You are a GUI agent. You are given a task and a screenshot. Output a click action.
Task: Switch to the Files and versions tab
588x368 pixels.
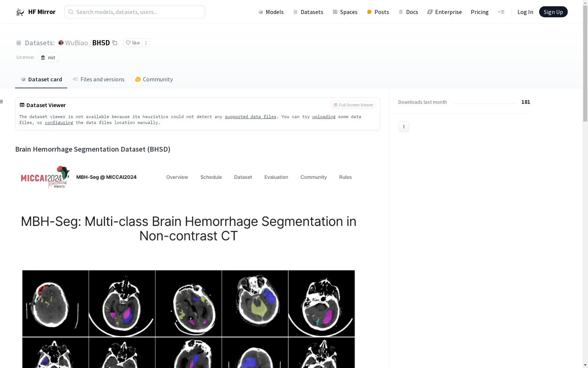98,79
